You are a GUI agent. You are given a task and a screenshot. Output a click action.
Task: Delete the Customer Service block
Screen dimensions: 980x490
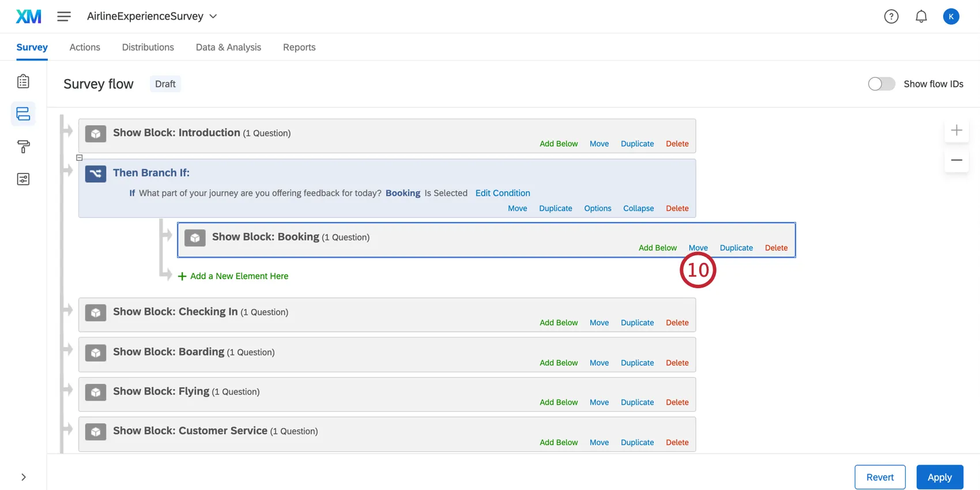pyautogui.click(x=677, y=443)
